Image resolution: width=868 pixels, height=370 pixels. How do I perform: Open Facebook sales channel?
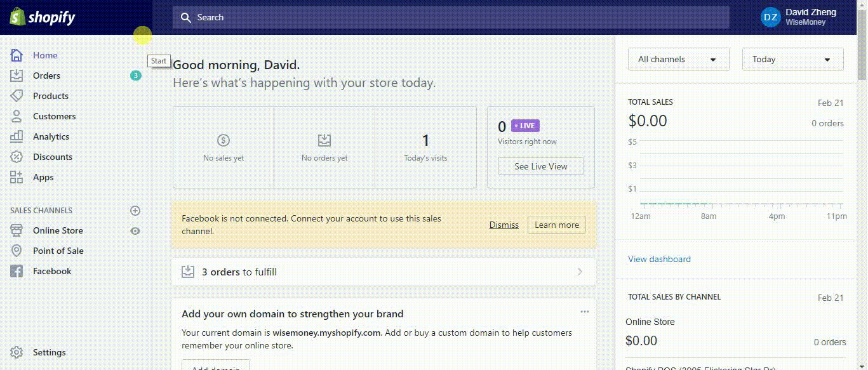point(52,271)
